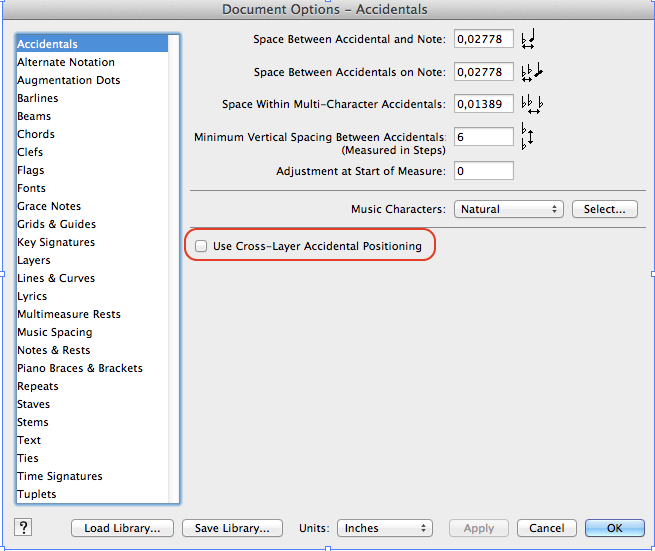This screenshot has width=655, height=551.
Task: Click the Adjustment at Start of Measure field
Action: point(484,171)
